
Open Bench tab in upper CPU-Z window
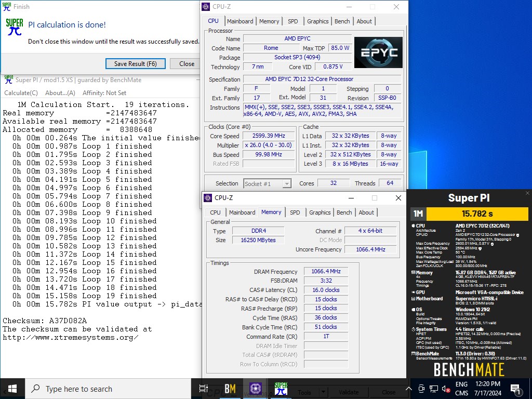click(342, 21)
